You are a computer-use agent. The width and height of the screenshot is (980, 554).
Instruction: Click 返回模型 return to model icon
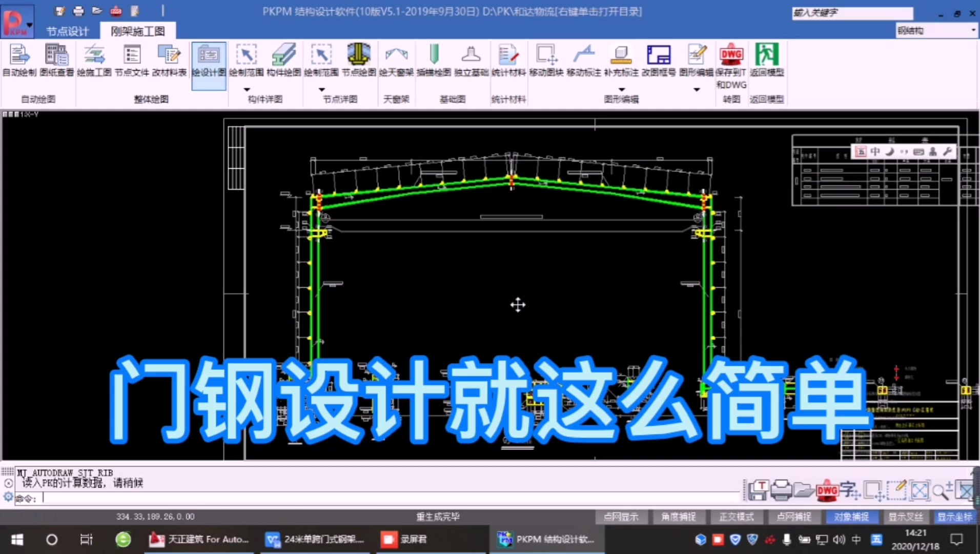point(767,61)
